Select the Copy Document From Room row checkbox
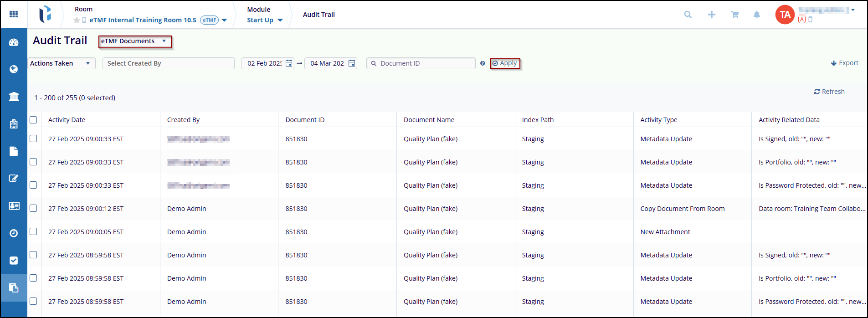Viewport: 868px width, 318px height. point(33,208)
